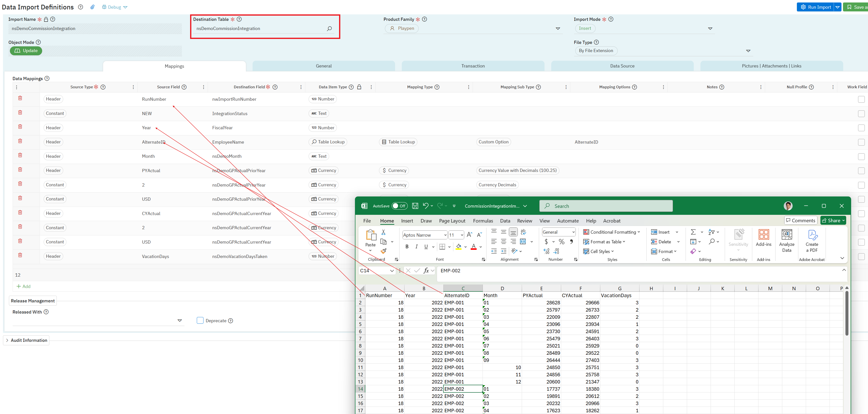Click the AutoSum sigma icon in Excel

tap(693, 232)
